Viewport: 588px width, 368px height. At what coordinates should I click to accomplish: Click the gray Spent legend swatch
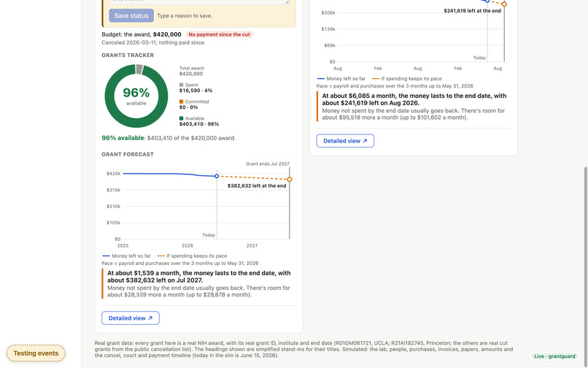pyautogui.click(x=181, y=85)
